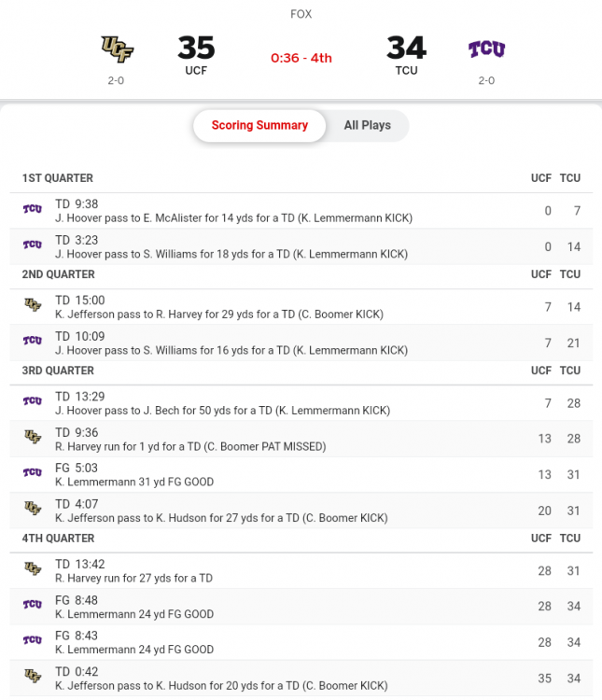Click TCU logo beside the 13:29 touchdown
The width and height of the screenshot is (602, 700).
(x=33, y=402)
